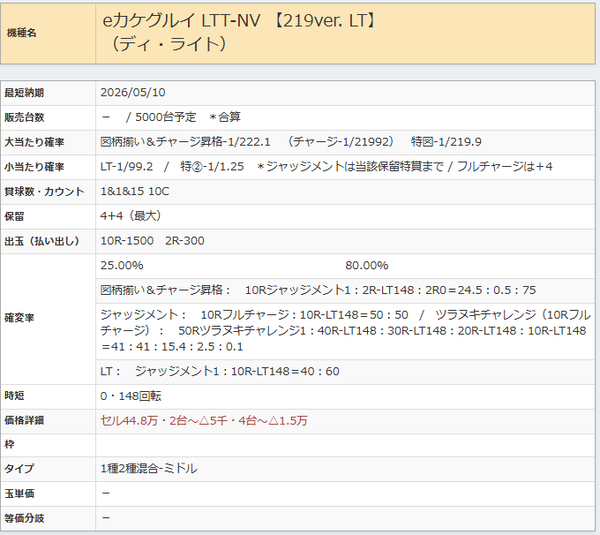Viewport: 600px width, 535px height.
Task: Click the '小当たり確率' row label
Action: click(x=34, y=167)
